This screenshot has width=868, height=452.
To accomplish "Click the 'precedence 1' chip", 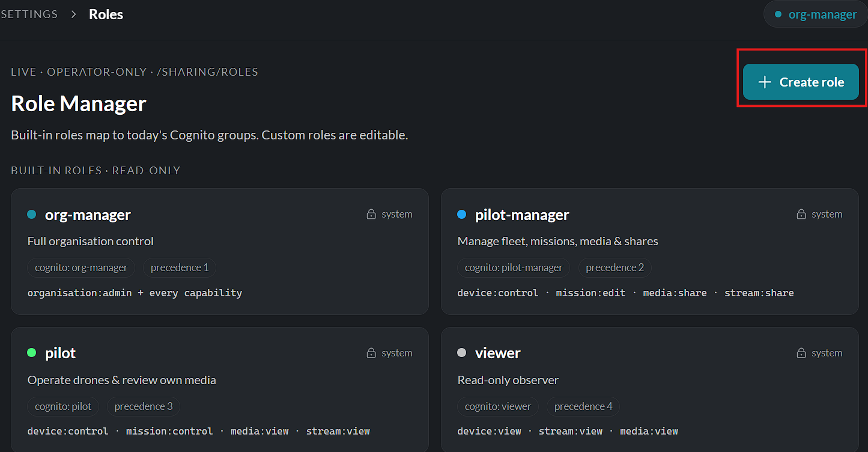I will (180, 267).
